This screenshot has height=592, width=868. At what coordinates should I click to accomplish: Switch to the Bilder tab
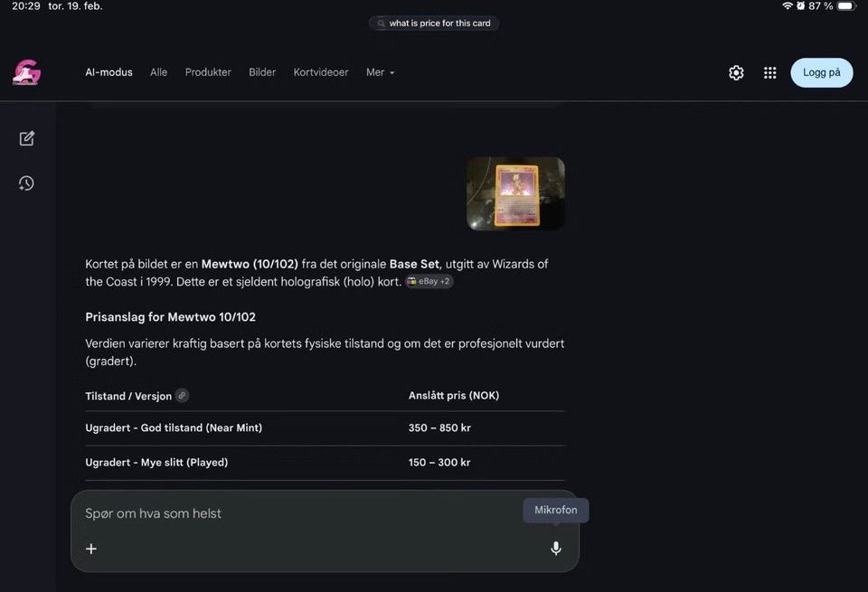click(x=262, y=72)
